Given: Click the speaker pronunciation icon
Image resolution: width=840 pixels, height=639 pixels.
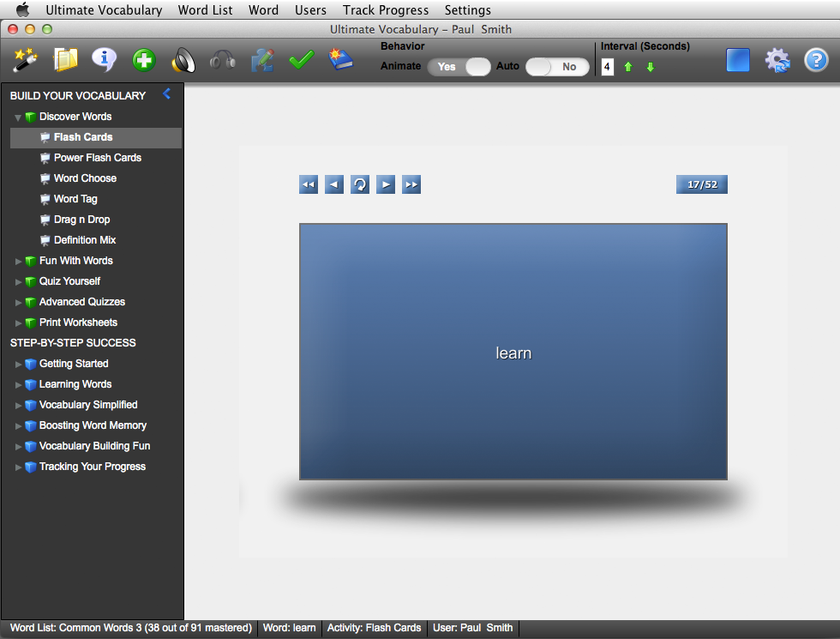Looking at the screenshot, I should 183,60.
